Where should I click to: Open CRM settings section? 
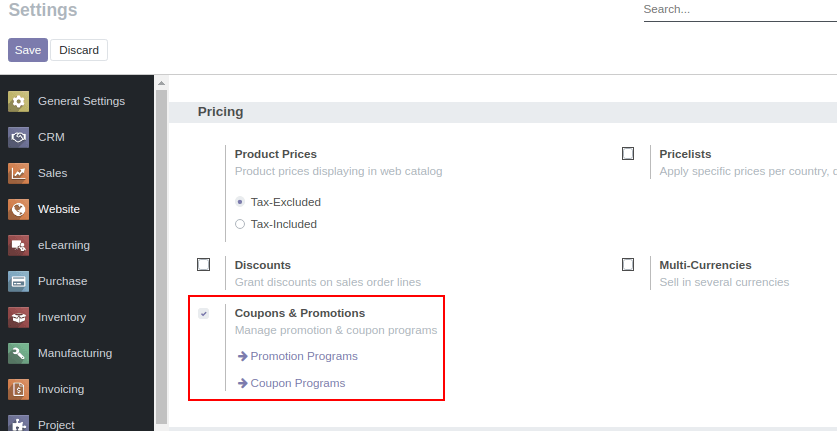77,137
